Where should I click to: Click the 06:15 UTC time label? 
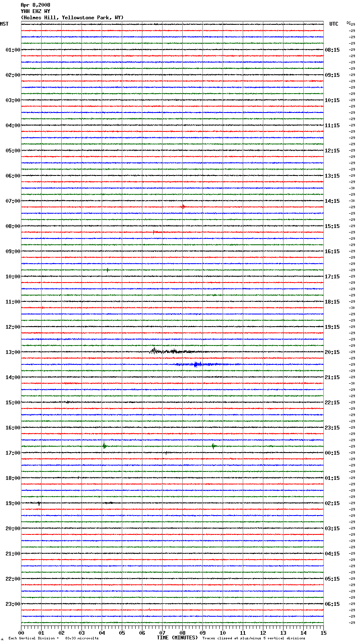(332, 604)
